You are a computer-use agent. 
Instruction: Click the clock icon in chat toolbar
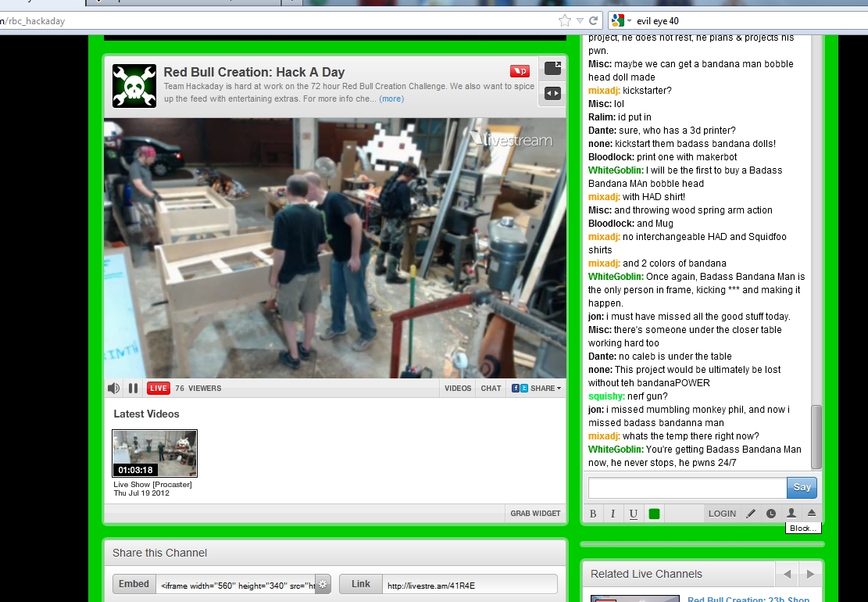(771, 514)
